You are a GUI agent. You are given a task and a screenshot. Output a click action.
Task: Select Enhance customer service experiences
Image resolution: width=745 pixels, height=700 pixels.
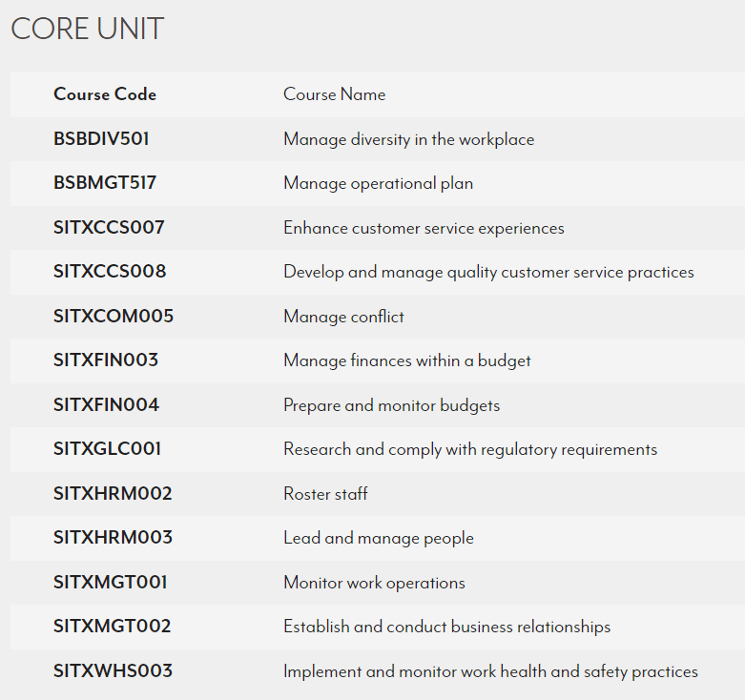(424, 228)
